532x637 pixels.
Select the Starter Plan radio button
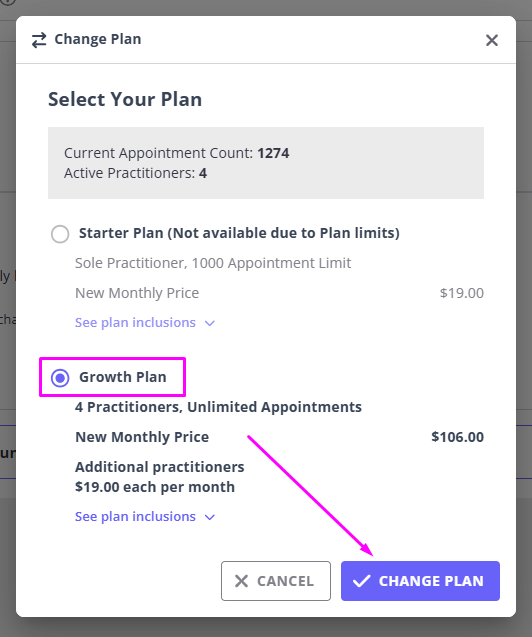tap(60, 234)
